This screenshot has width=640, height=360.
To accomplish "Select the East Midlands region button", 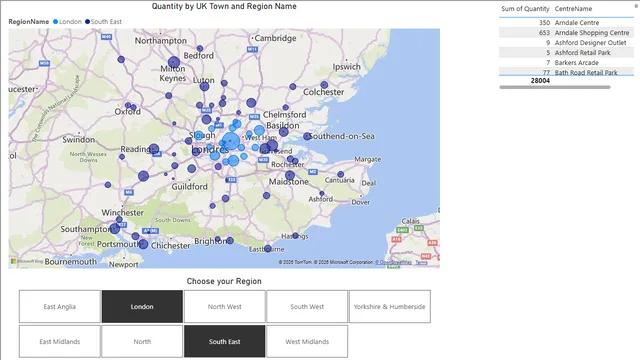I will 60,342.
